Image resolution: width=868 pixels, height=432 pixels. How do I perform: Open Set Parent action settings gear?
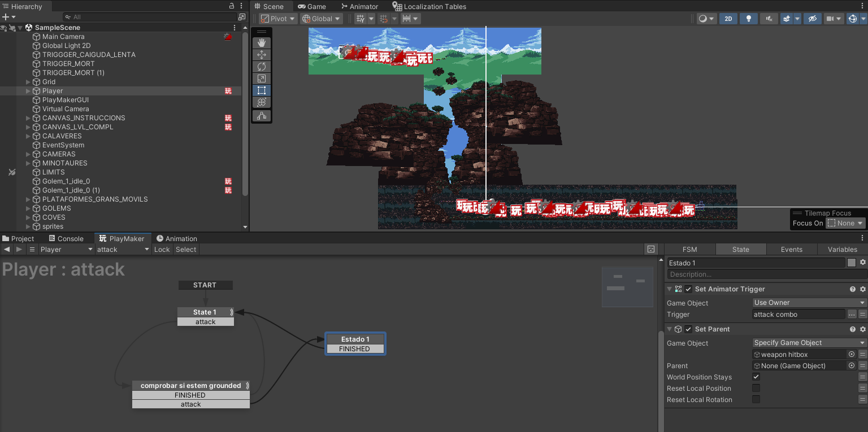click(x=862, y=329)
